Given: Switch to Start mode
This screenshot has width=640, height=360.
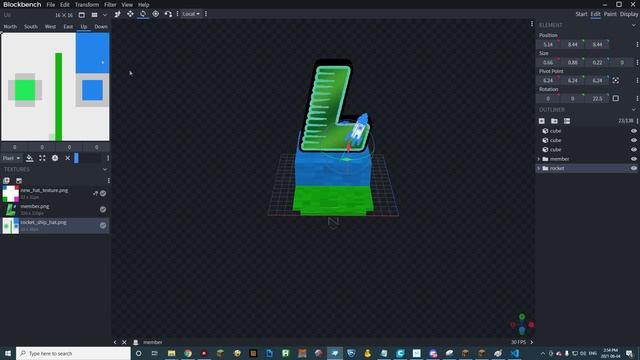Looking at the screenshot, I should (x=581, y=14).
